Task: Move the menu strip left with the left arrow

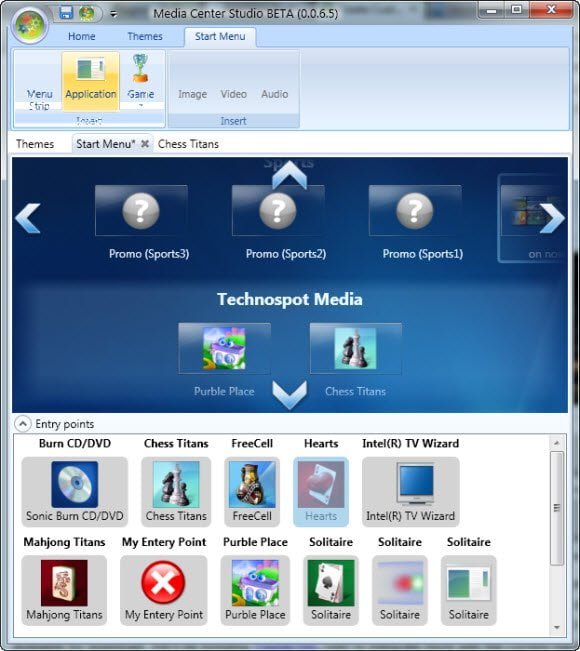Action: tap(28, 218)
